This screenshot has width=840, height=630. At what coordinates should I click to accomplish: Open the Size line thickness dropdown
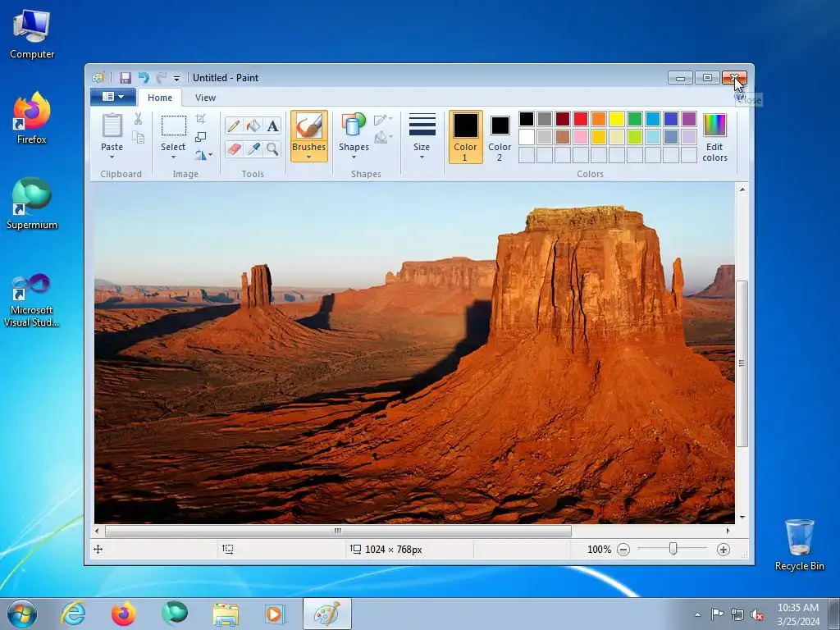[x=422, y=136]
